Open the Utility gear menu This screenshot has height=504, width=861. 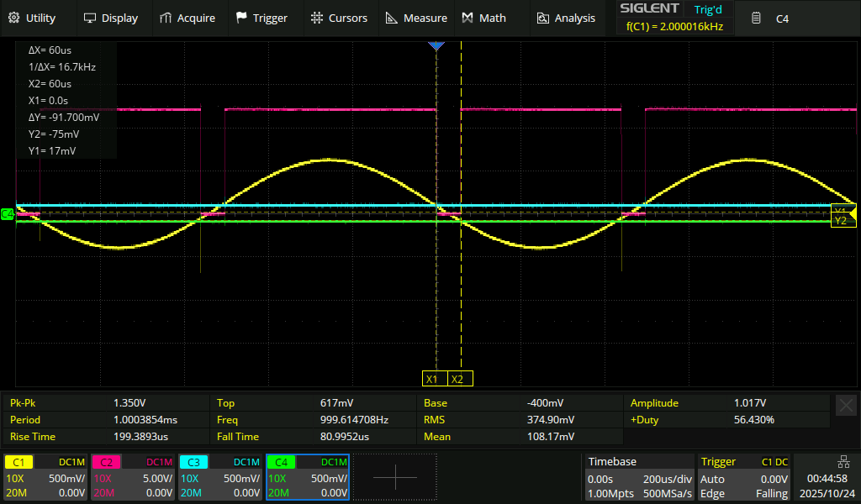(x=32, y=18)
